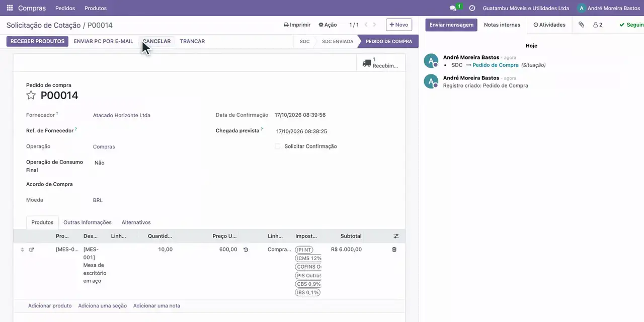Reset price icon next to 600,00
Screen dimensions: 644x322
coord(246,250)
